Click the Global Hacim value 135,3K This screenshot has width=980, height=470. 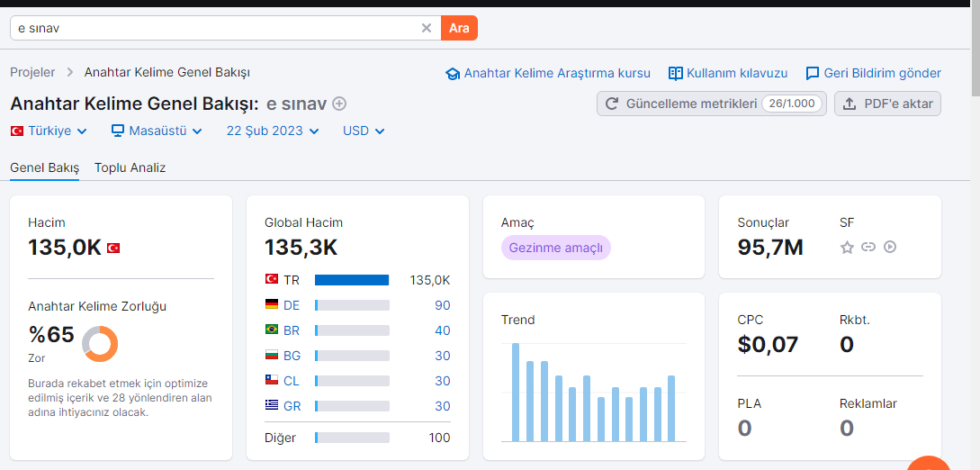click(301, 248)
